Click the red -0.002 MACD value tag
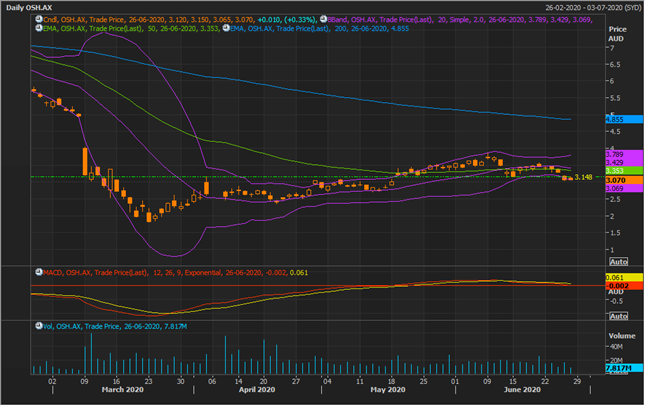The width and height of the screenshot is (645, 406). [624, 286]
